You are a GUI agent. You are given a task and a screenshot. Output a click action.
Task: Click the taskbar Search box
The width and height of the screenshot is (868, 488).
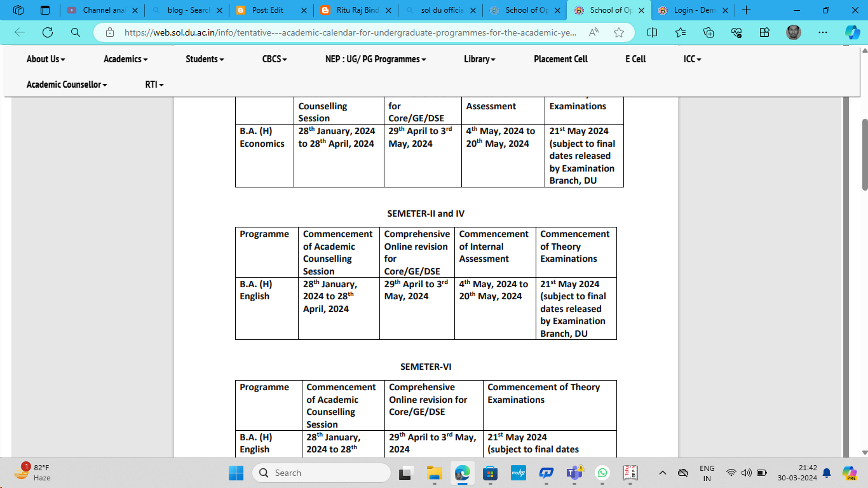[x=322, y=473]
